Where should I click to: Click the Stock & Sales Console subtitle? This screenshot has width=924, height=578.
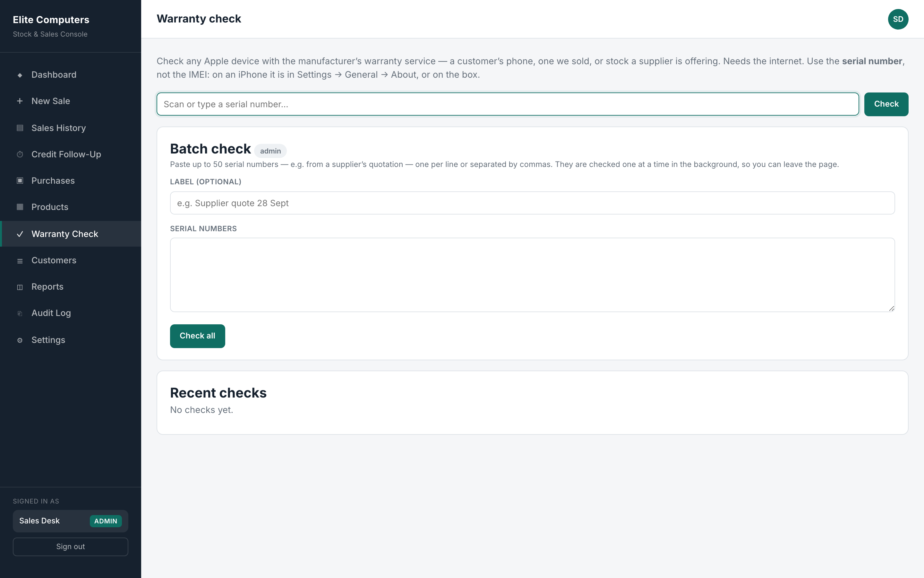click(50, 34)
